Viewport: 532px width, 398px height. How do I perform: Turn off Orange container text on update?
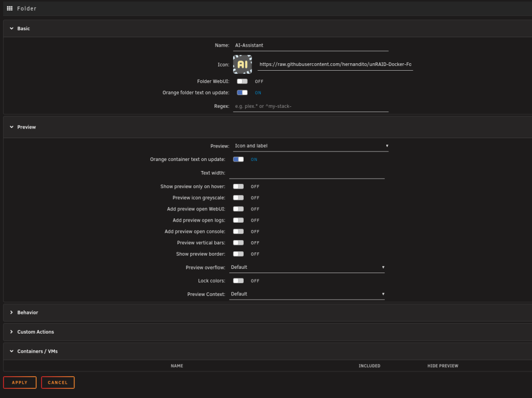tap(238, 159)
